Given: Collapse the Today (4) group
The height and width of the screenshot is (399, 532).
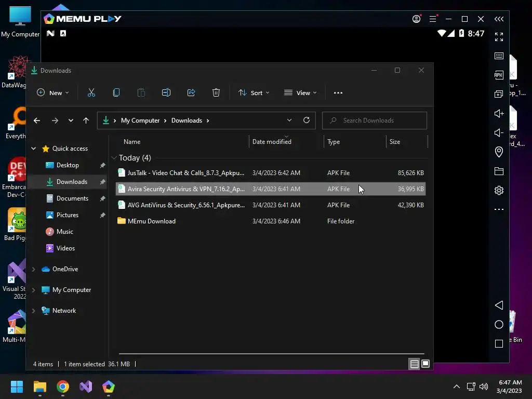Looking at the screenshot, I should click(x=114, y=158).
